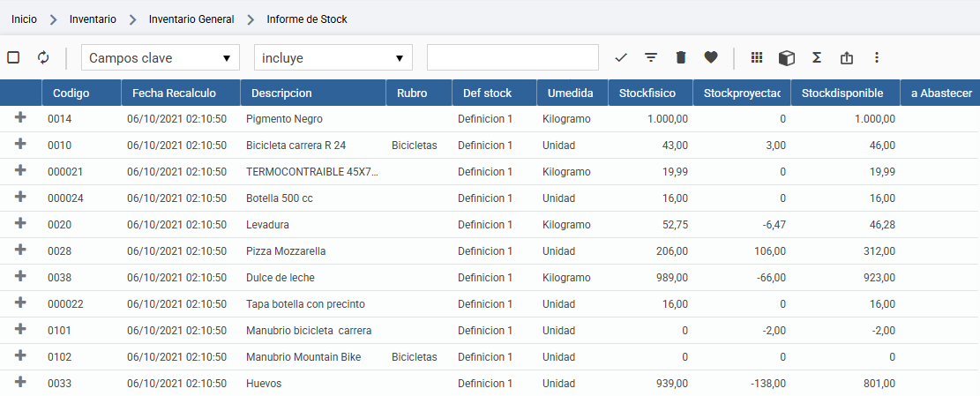
Task: Click code 0101 cell
Action: 59,331
